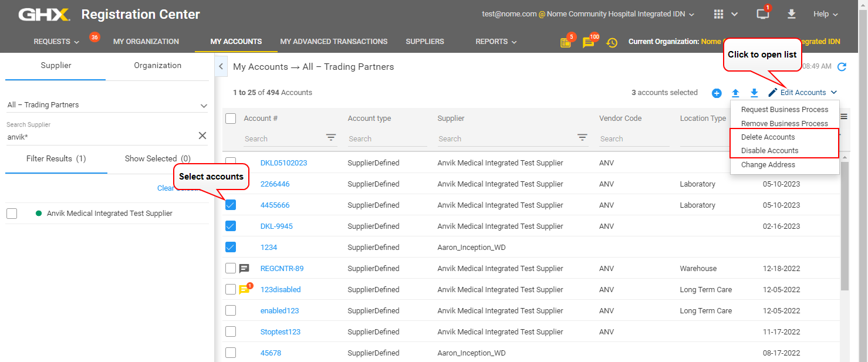Open the yellow messages icon with 100 badge
This screenshot has height=362, width=868.
pos(587,42)
